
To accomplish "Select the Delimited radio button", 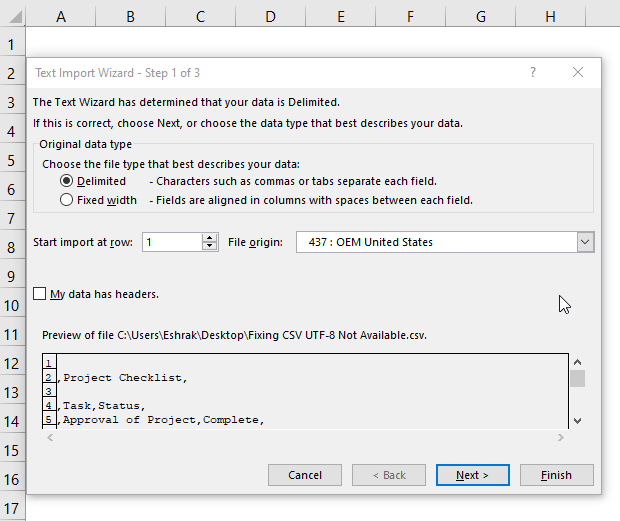I will tap(66, 181).
